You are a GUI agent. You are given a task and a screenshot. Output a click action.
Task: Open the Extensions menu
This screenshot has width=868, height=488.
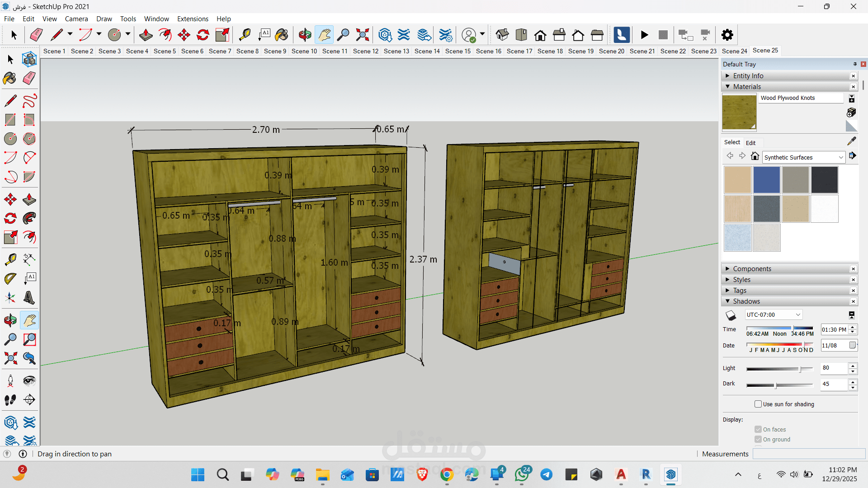(x=193, y=19)
